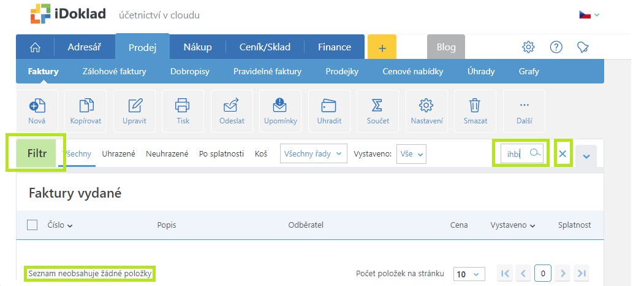Open the Zálohové faktury subtab
644x286 pixels.
(114, 71)
